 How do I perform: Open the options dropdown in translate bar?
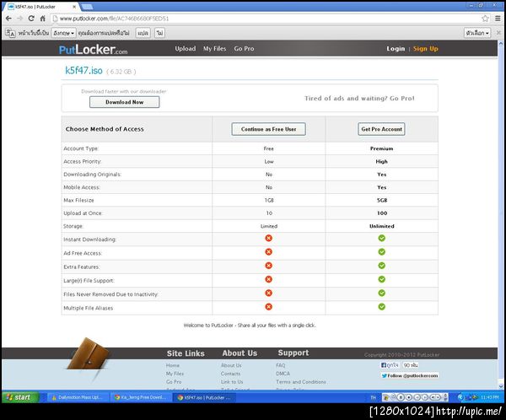tap(477, 33)
